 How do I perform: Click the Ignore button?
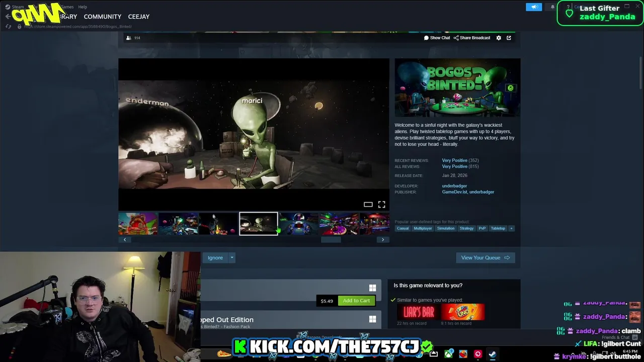[215, 258]
